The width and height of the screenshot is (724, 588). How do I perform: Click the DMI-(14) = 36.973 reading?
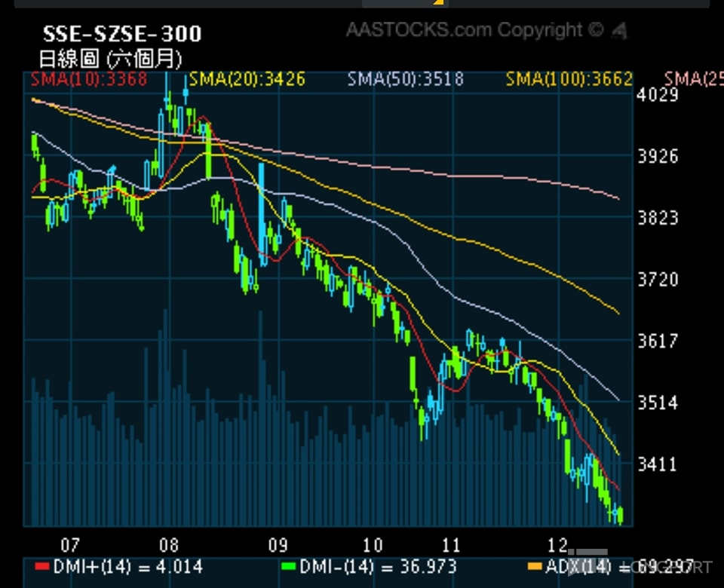coord(378,566)
